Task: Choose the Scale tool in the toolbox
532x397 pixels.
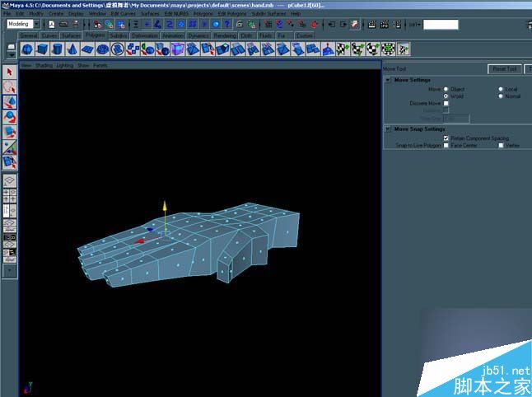Action: click(x=10, y=132)
